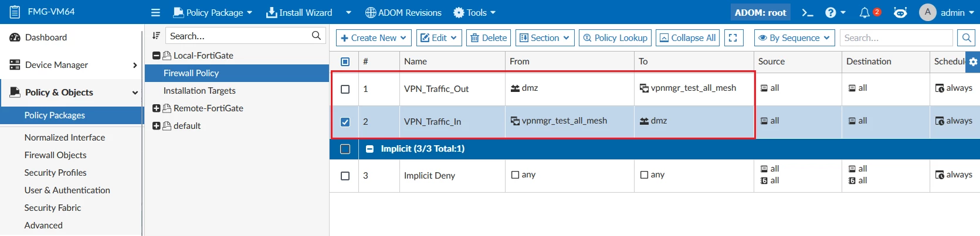Open Normalized Interface in sidebar

[x=65, y=138]
